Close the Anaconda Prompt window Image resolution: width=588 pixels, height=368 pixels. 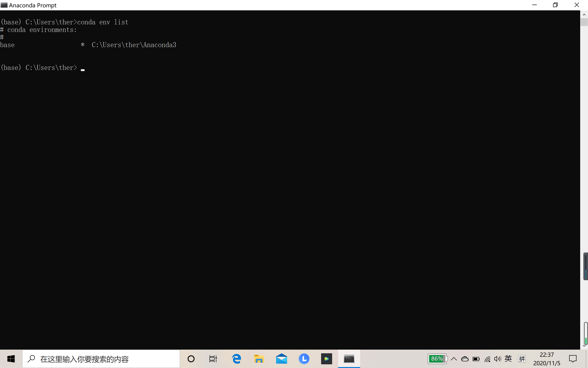point(577,5)
